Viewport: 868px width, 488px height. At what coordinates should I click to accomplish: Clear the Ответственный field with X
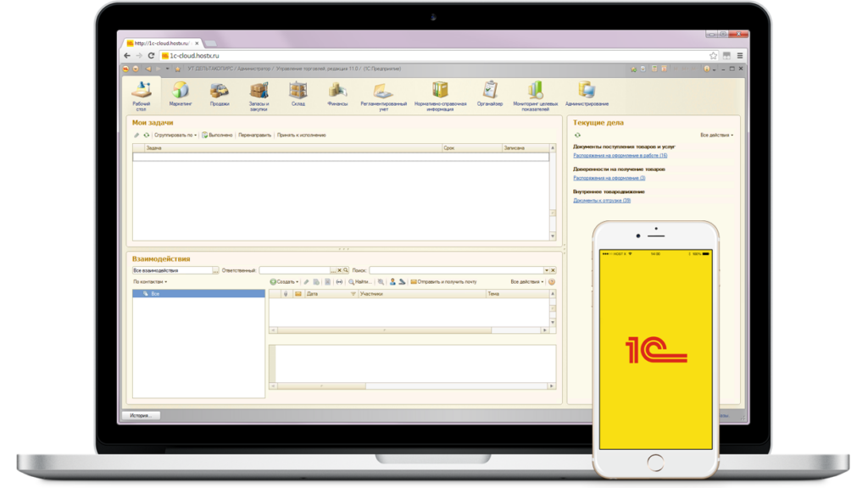(x=339, y=270)
